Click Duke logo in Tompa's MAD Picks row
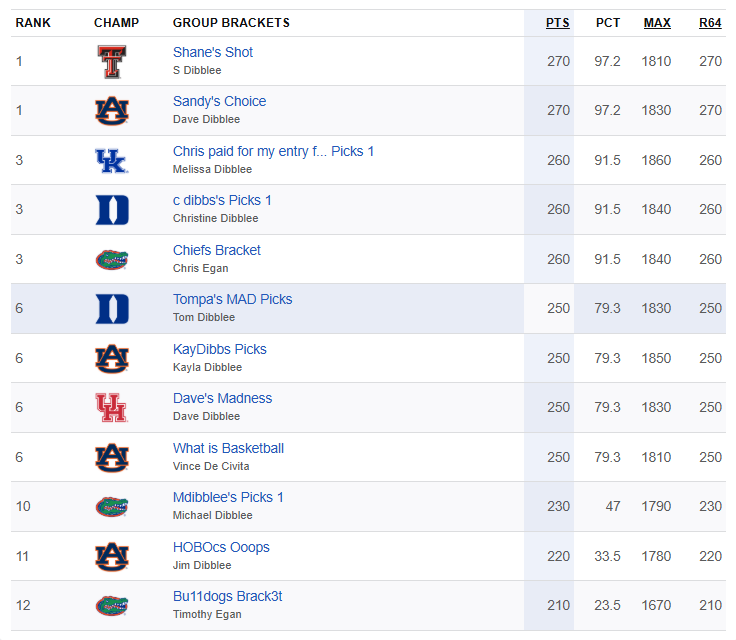The image size is (736, 640). click(112, 309)
